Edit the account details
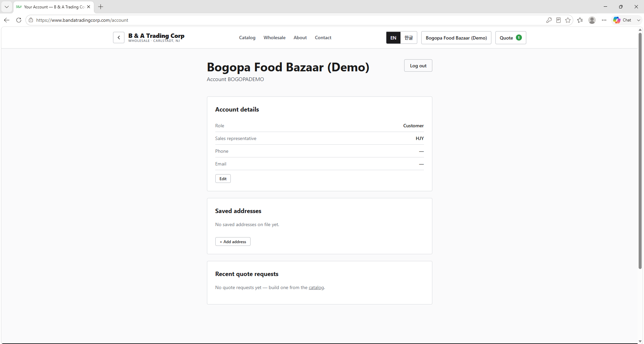 (x=223, y=179)
